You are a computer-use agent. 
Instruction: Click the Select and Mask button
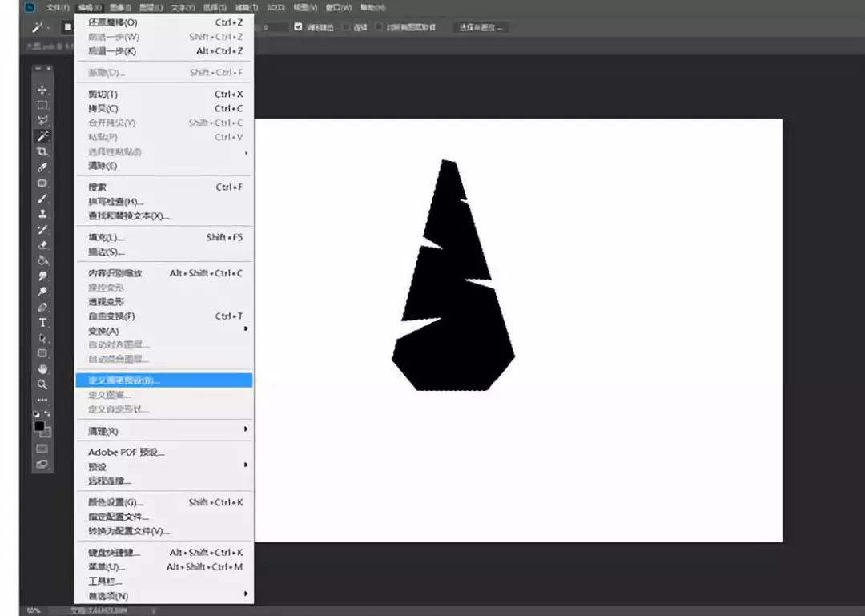tap(481, 27)
